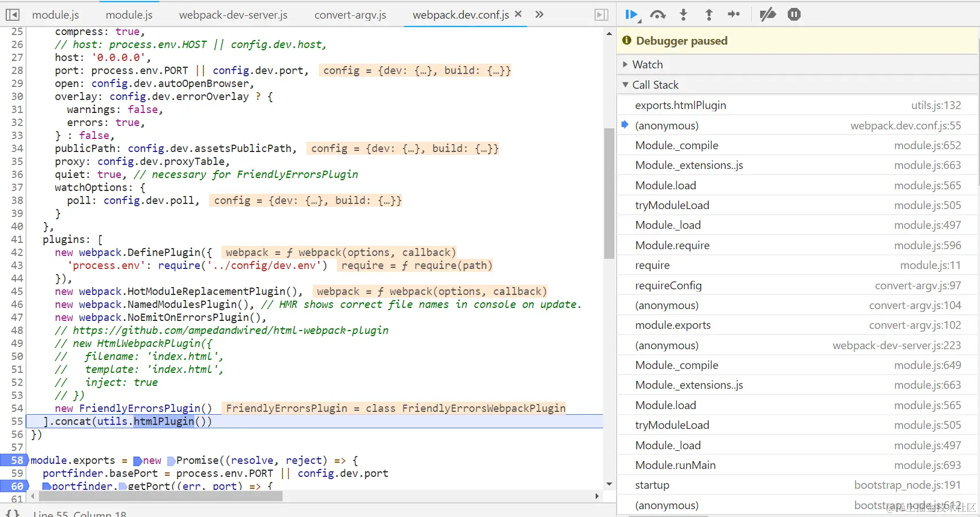
Task: Toggle the debugger sidebar pane icon
Action: 602,15
